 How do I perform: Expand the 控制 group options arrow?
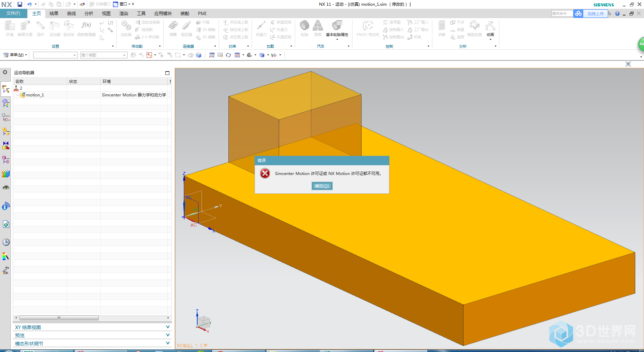(x=428, y=46)
